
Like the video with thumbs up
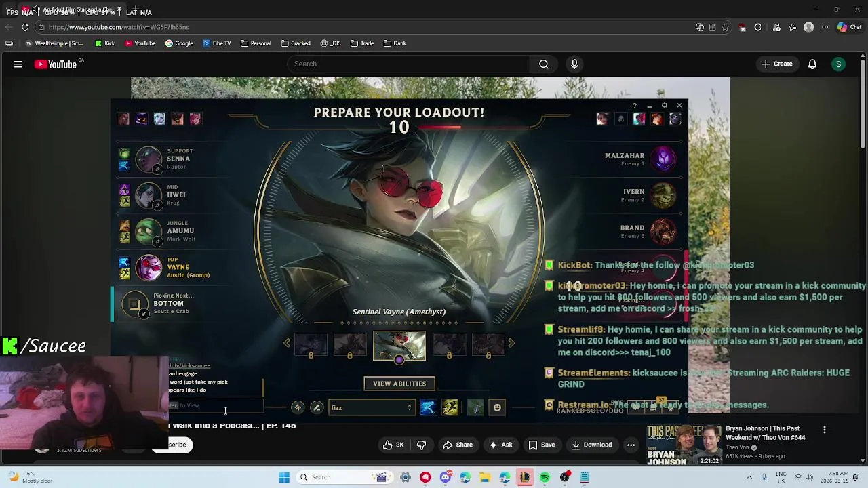(x=393, y=445)
